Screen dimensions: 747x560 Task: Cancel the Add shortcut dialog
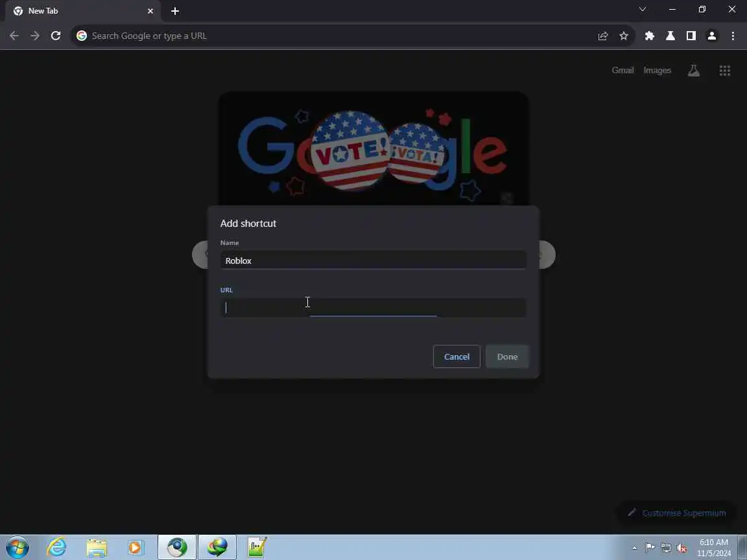point(456,356)
